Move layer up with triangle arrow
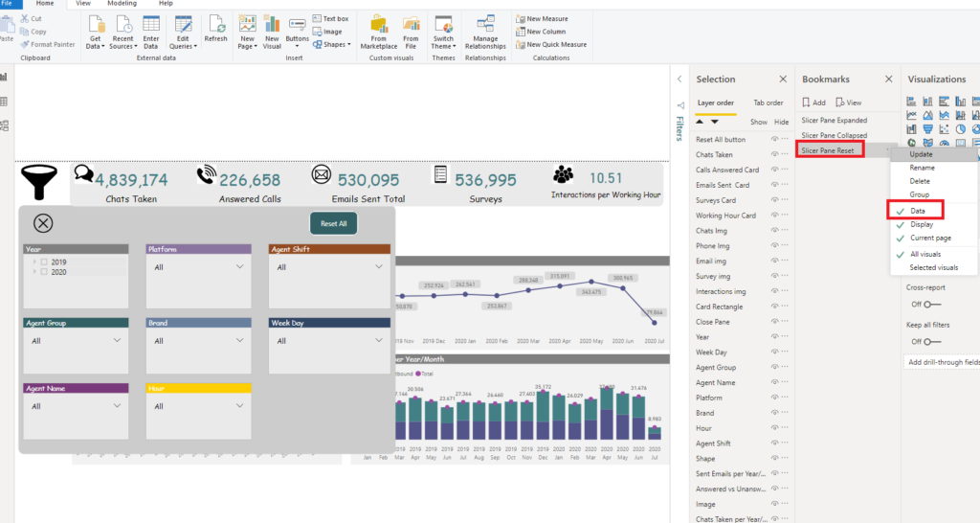980x523 pixels. [700, 122]
